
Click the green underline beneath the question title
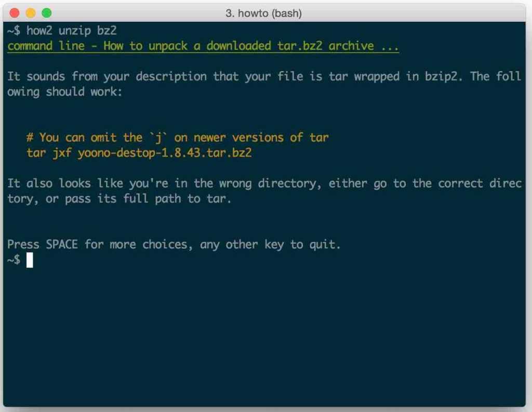[x=203, y=52]
